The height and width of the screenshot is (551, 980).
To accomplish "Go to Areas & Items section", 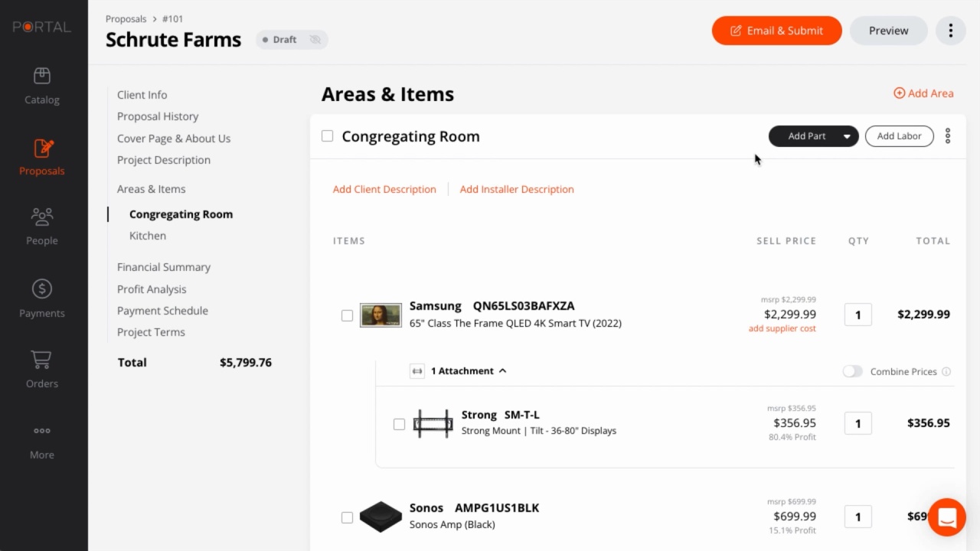I will click(152, 189).
